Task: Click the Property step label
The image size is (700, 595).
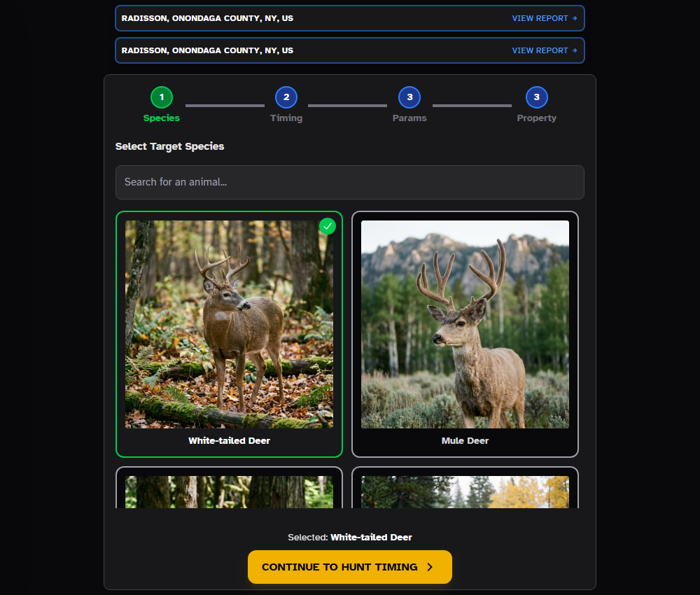Action: point(537,118)
